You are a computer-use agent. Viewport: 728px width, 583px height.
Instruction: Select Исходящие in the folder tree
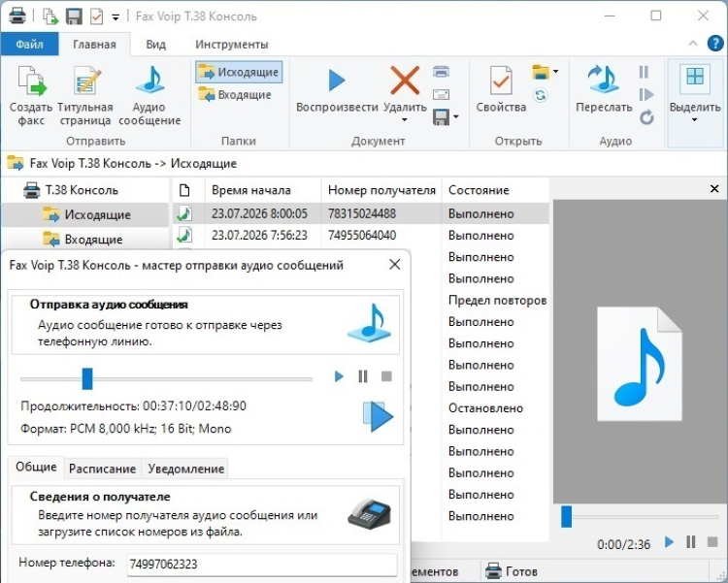[86, 214]
